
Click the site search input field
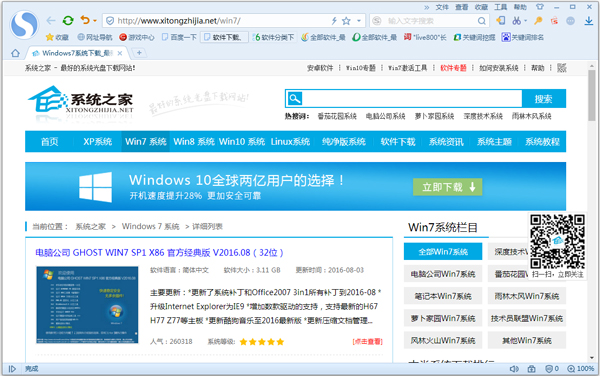point(412,99)
